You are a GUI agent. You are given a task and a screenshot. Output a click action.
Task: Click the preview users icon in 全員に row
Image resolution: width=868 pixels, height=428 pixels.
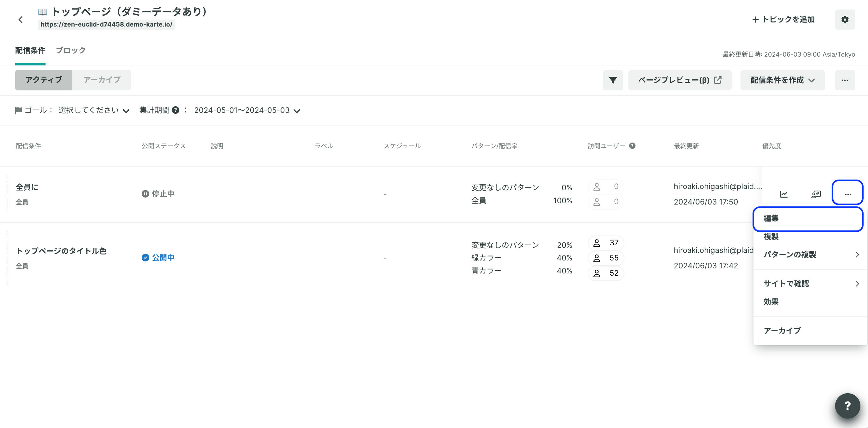pyautogui.click(x=816, y=194)
